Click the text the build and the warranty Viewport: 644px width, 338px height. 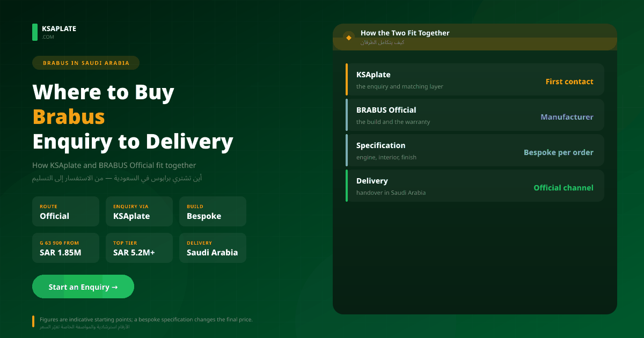[393, 122]
